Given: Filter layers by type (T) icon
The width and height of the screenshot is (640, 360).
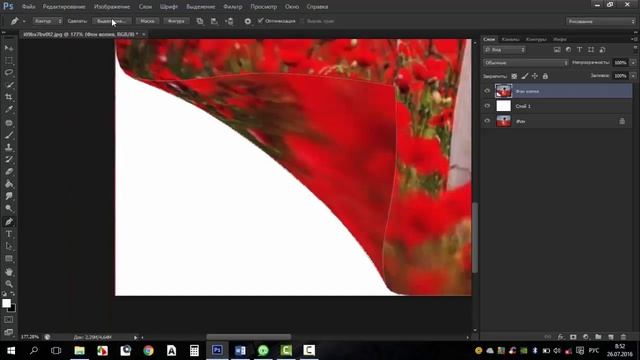Looking at the screenshot, I should tap(579, 50).
